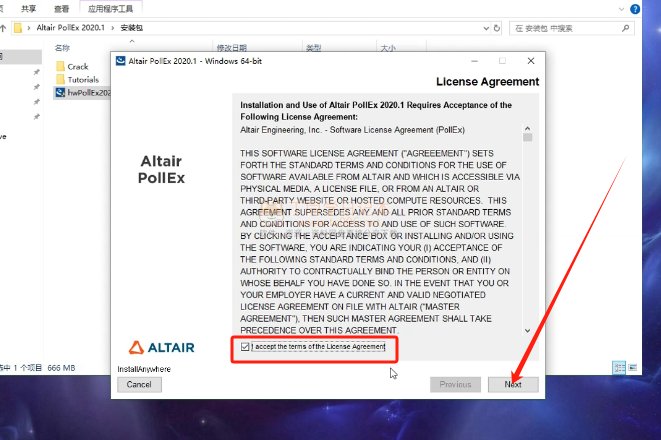Switch to large icons view layout
The width and height of the screenshot is (661, 440).
[x=632, y=368]
